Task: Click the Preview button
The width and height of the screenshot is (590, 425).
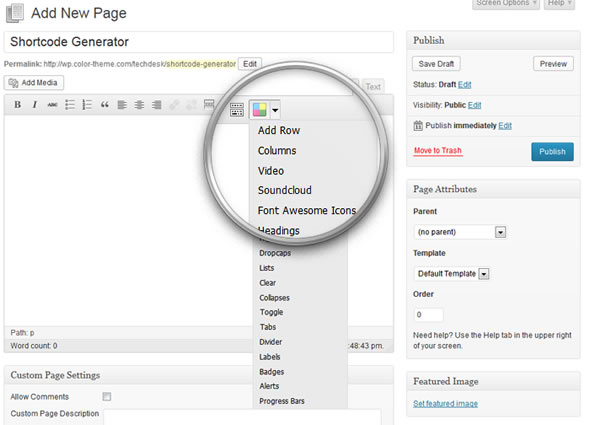Action: coord(553,64)
